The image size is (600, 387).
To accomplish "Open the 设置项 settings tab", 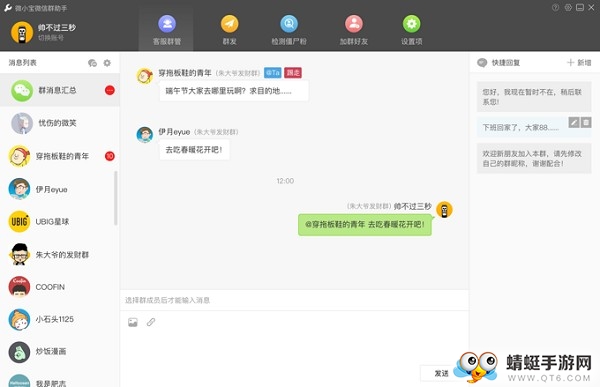I will 411,30.
